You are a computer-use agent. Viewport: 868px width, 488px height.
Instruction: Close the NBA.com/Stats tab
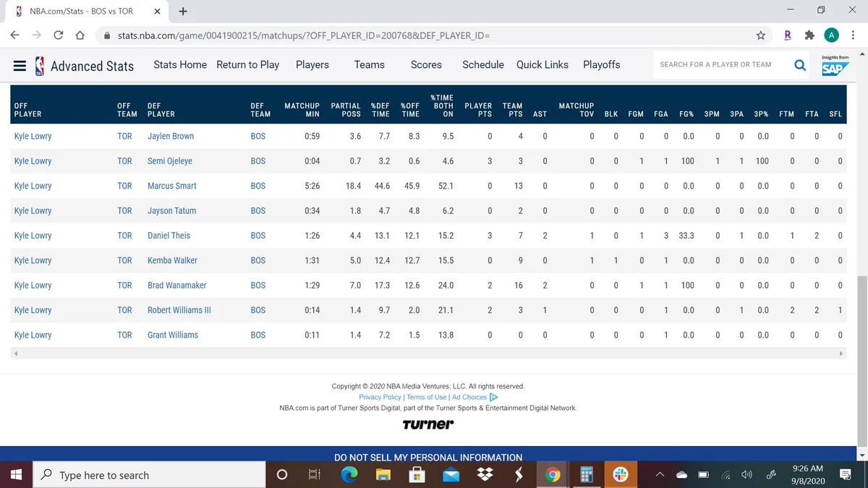click(157, 11)
